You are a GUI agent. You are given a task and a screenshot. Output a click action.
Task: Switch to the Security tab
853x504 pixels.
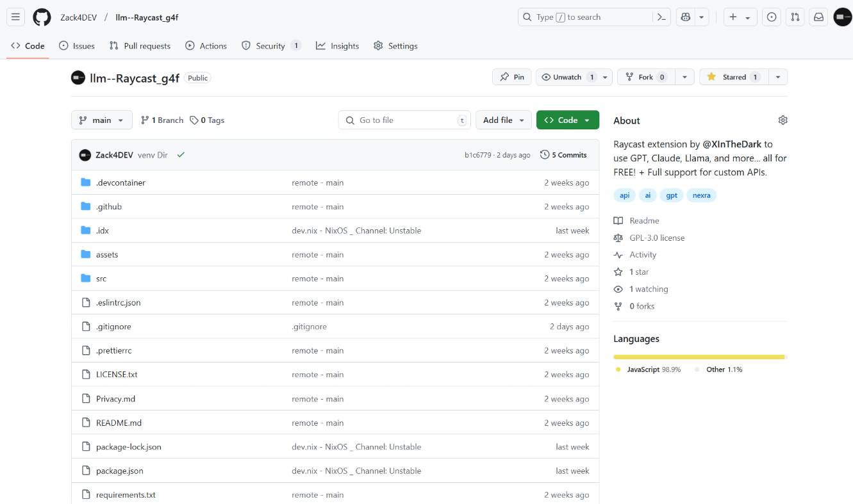point(271,46)
